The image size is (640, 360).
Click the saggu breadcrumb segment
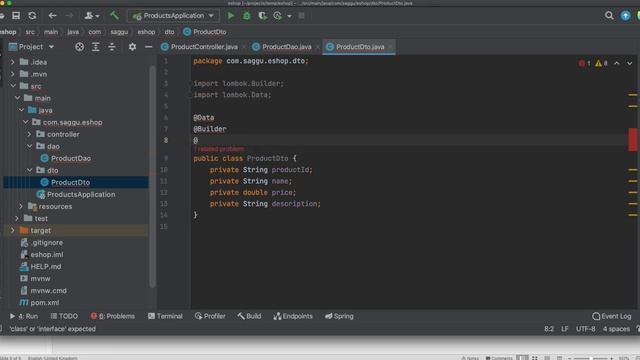(119, 32)
